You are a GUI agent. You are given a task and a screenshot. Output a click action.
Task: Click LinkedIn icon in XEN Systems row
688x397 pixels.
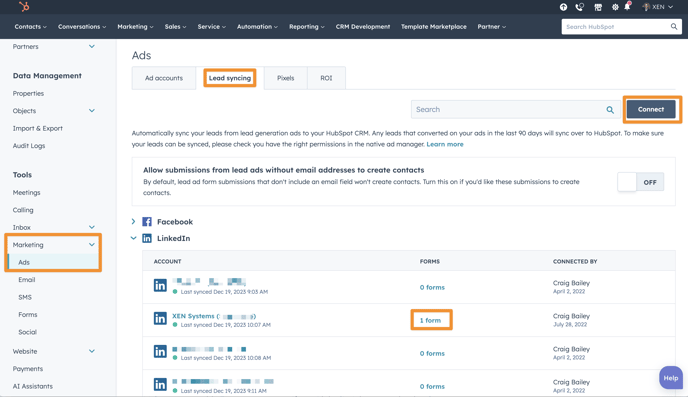coord(160,318)
